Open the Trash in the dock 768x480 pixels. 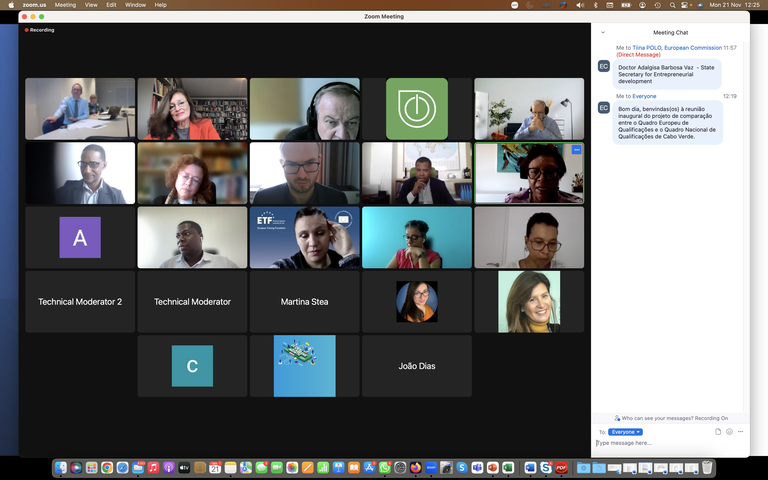tap(707, 467)
